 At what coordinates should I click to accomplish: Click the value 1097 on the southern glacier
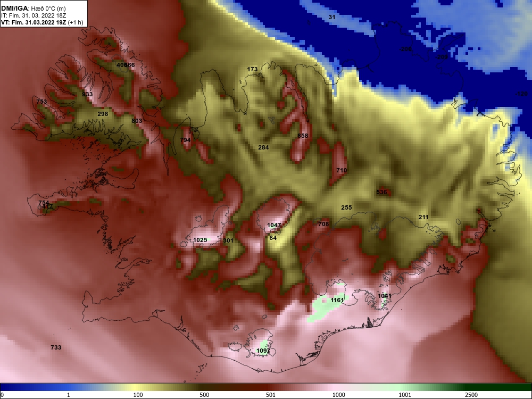coord(263,351)
